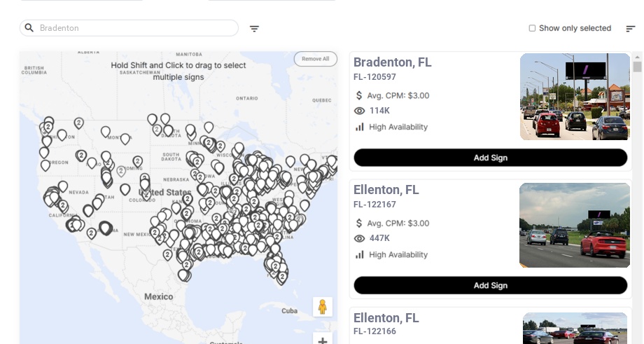Click the Bradenton, FL listing title
The image size is (644, 344).
tap(392, 62)
